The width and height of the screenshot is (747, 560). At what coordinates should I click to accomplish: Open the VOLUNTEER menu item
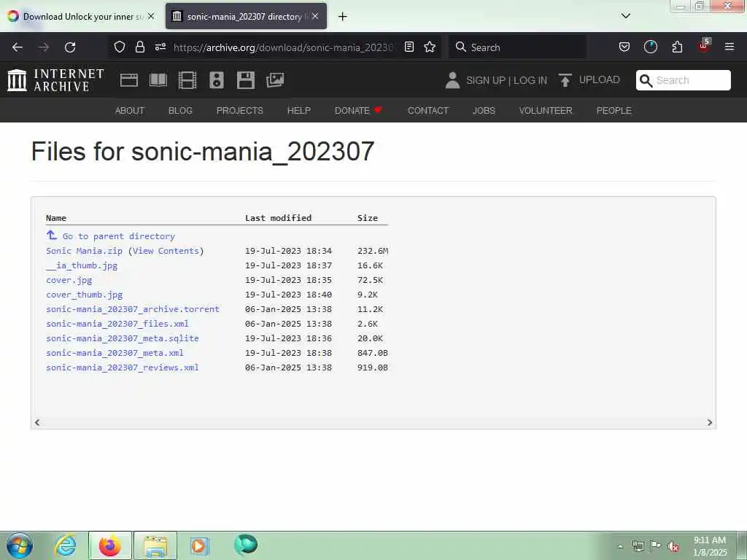tap(546, 111)
